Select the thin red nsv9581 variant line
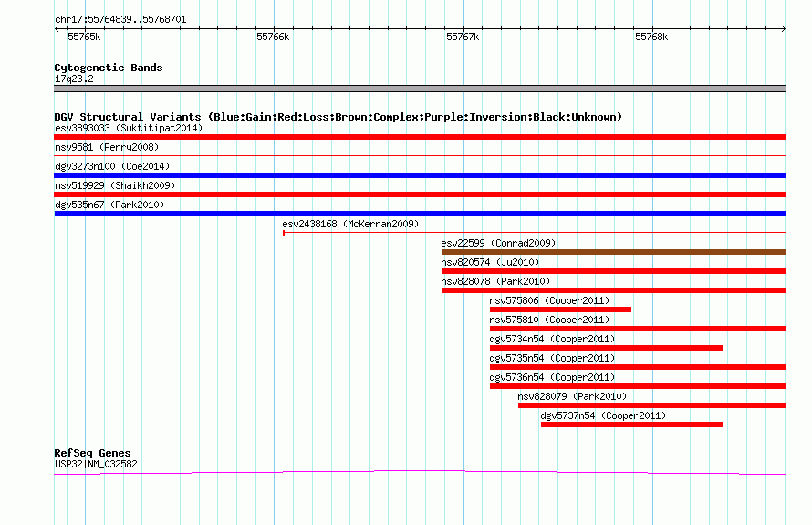Screen dimensions: 812x525 [420, 155]
